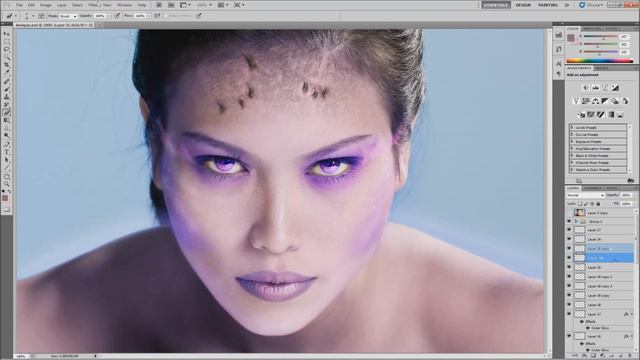Open the Image menu
The height and width of the screenshot is (360, 640).
point(46,5)
